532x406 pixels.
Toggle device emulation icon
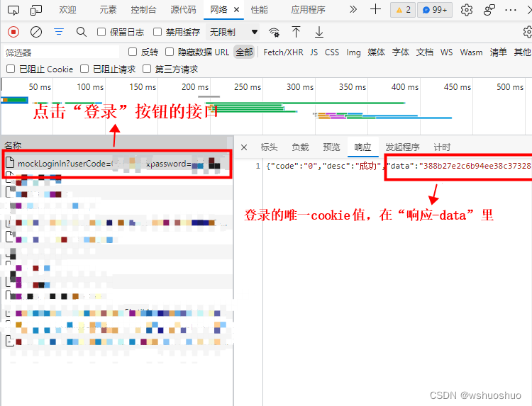tap(36, 10)
